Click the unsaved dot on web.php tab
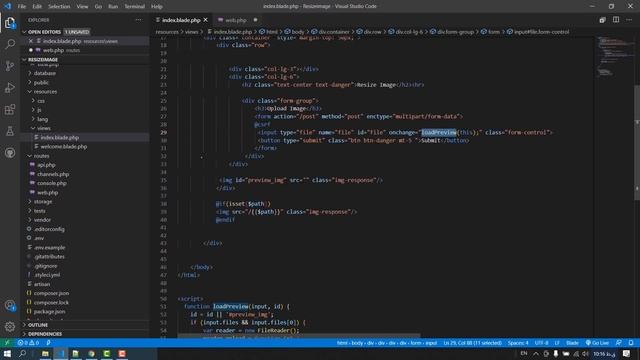Screen dimensions: 640x360 (x=256, y=20)
